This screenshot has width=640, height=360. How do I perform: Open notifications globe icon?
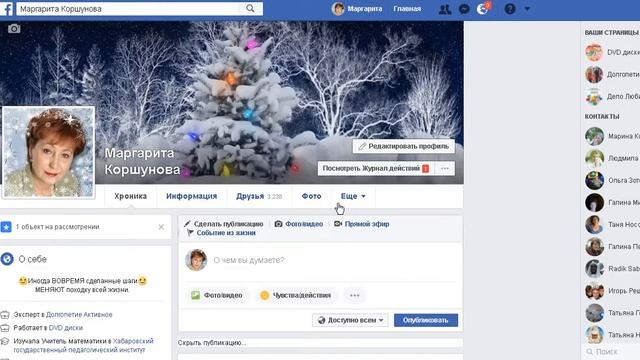pyautogui.click(x=482, y=9)
